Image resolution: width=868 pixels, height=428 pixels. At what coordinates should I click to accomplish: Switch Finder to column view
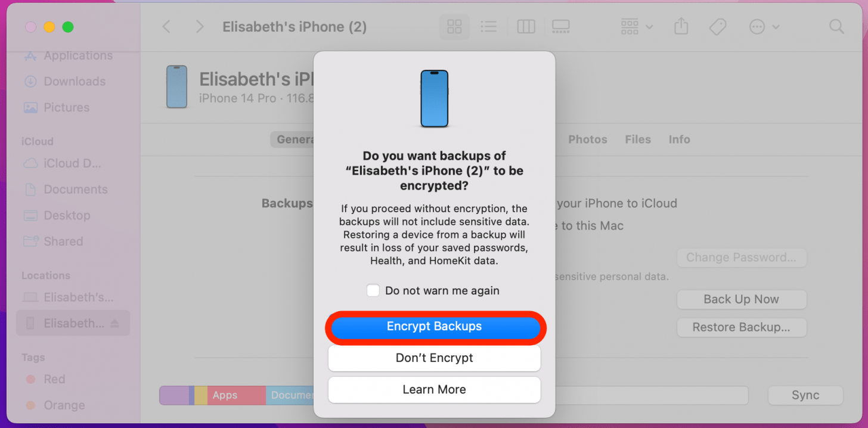click(526, 27)
